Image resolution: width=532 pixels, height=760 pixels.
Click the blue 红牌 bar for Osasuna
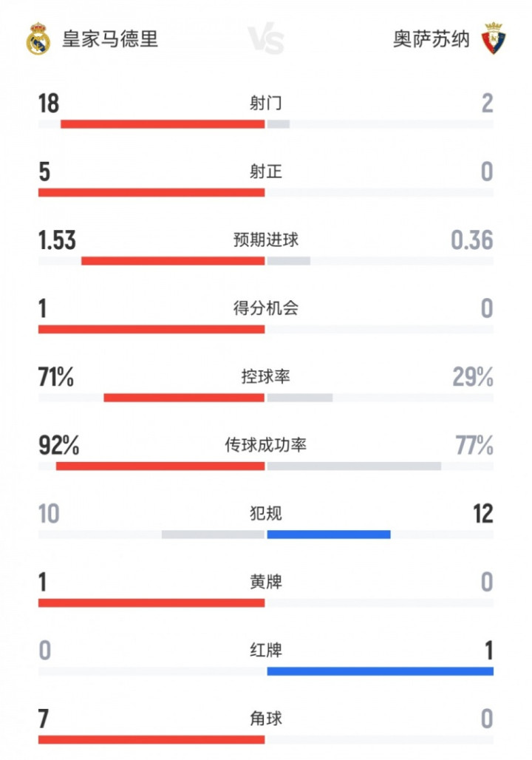click(x=380, y=671)
